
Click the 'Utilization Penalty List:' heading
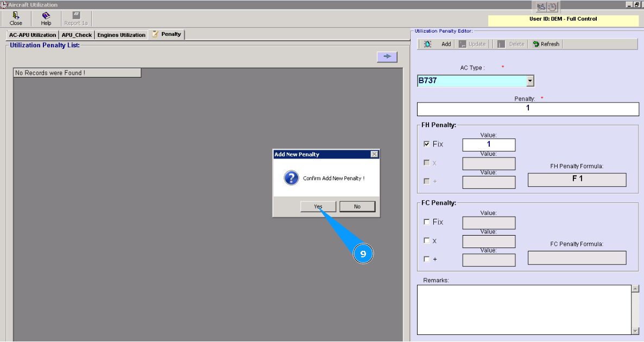click(45, 45)
